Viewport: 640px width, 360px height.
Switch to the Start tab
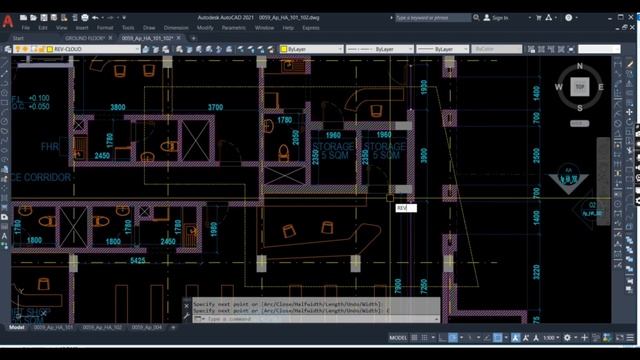(18, 38)
